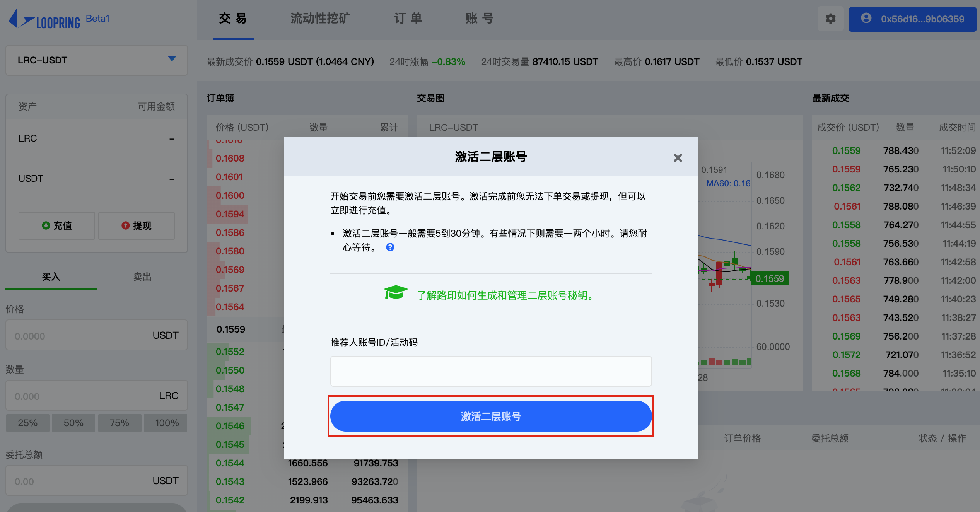Viewport: 980px width, 512px height.
Task: Click the MA60 chart indicator label
Action: pos(728,183)
